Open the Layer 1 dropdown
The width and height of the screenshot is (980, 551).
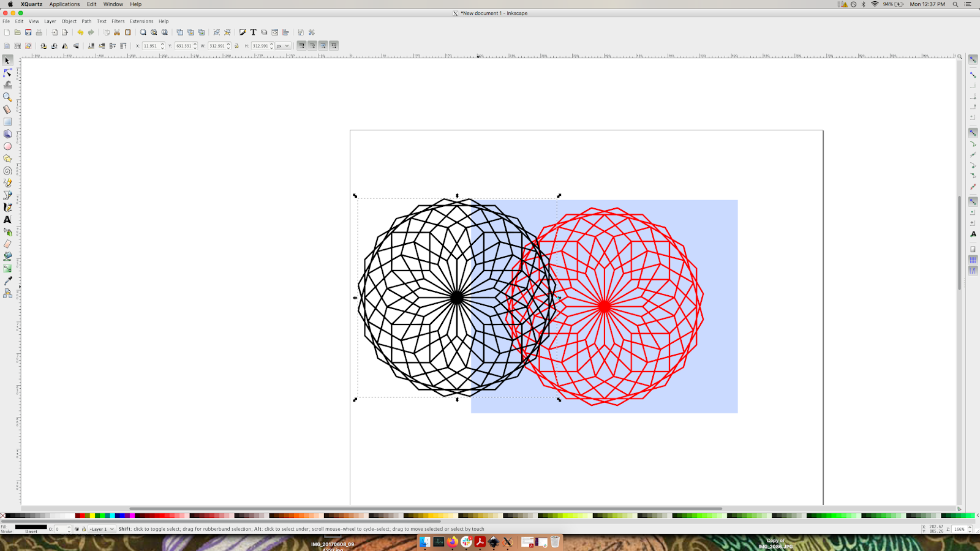(101, 529)
